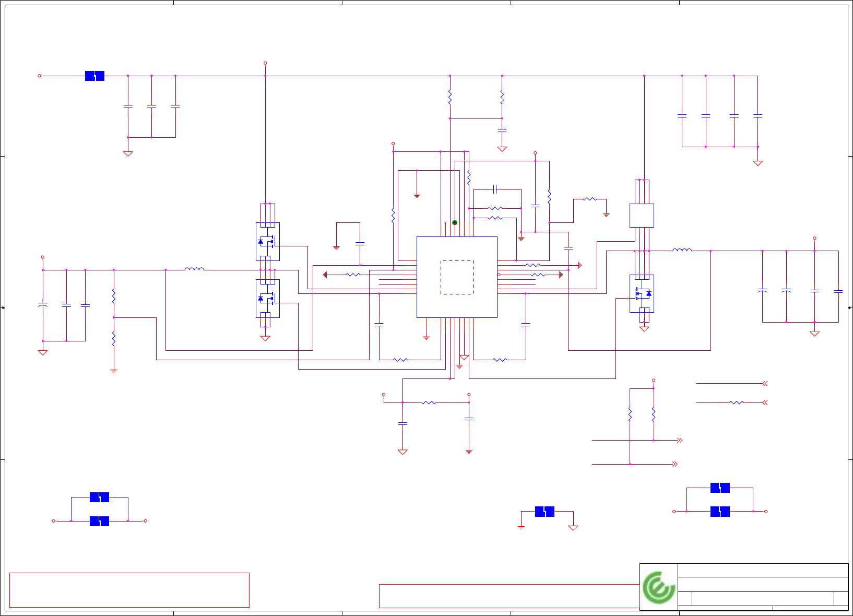Select the upper MOSFET symbol on the left side

268,242
